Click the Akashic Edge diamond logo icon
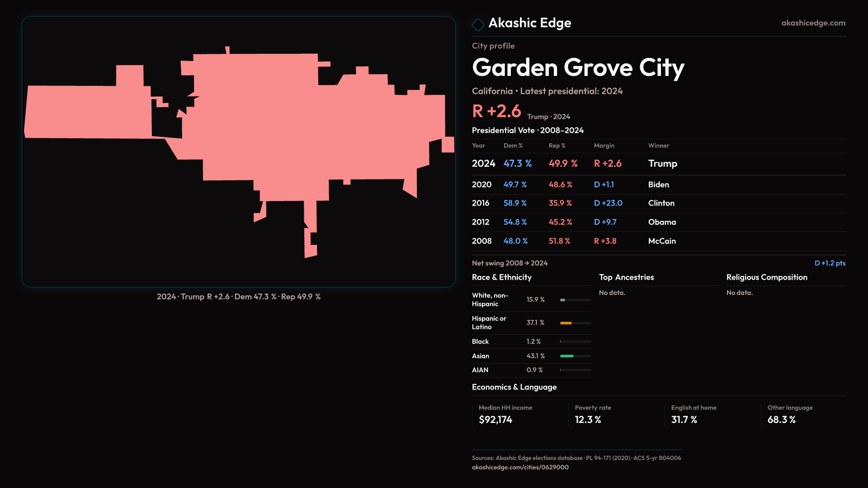The width and height of the screenshot is (868, 488). click(x=478, y=24)
